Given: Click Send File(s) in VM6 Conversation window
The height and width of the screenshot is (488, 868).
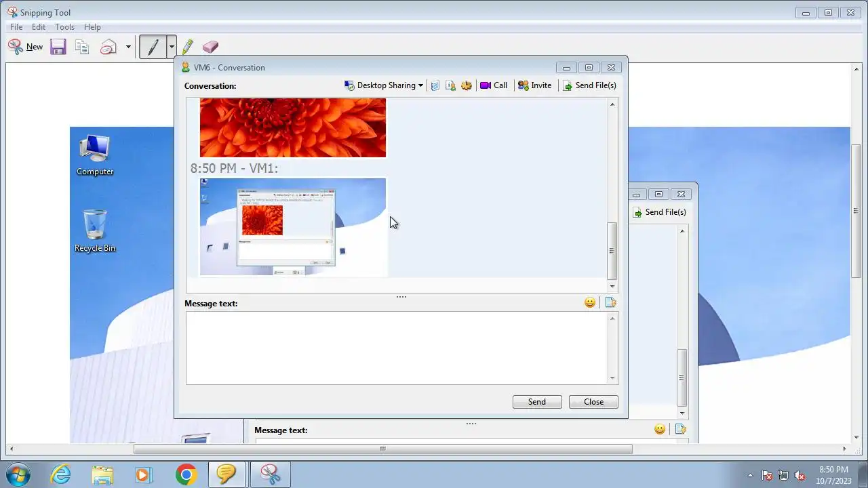Looking at the screenshot, I should 589,85.
